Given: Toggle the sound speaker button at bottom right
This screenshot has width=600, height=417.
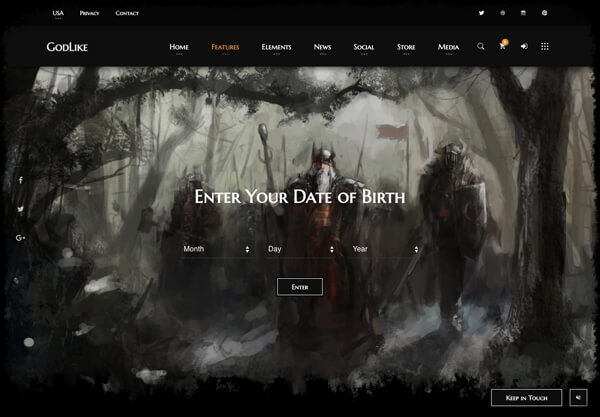Looking at the screenshot, I should (578, 398).
